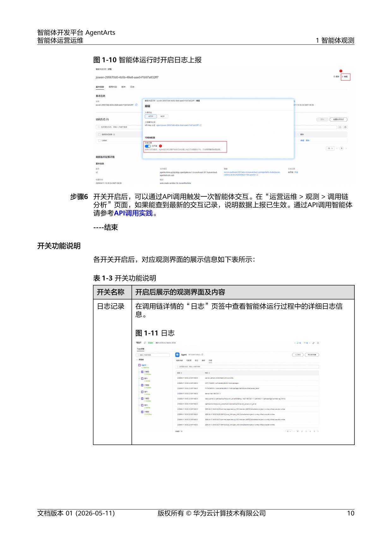Go to page 5 of log table
Image resolution: width=392 pixels, height=554 pixels.
click(314, 431)
